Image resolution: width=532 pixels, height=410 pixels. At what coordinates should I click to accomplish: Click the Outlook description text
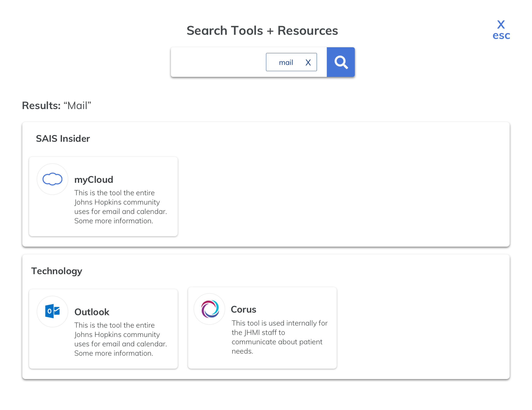121,339
